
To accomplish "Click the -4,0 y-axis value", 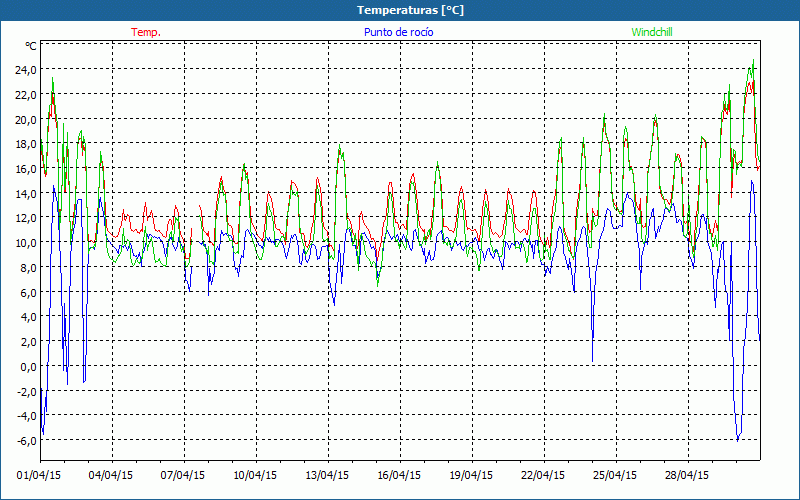I will click(27, 416).
